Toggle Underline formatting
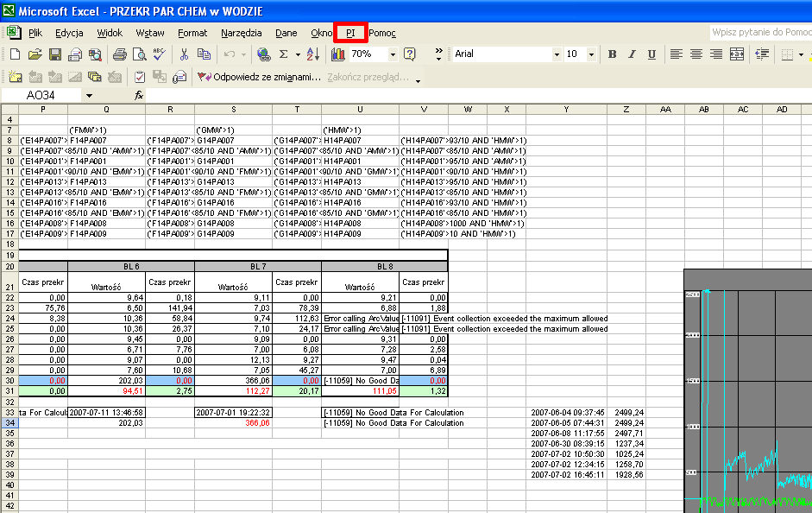This screenshot has width=812, height=513. [652, 54]
